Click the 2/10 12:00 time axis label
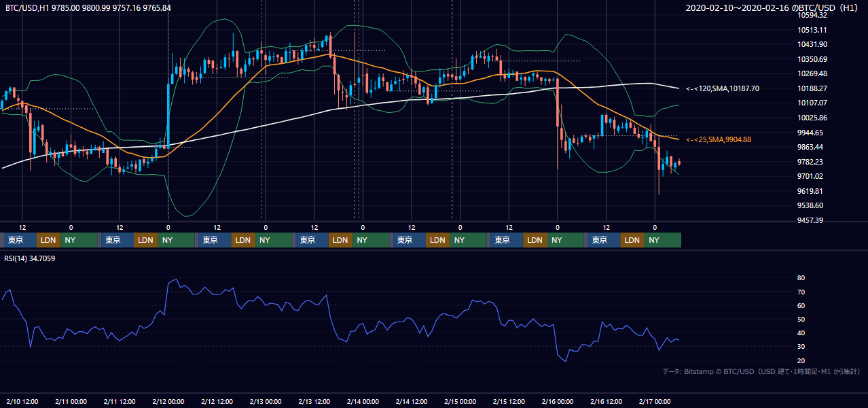 click(22, 401)
